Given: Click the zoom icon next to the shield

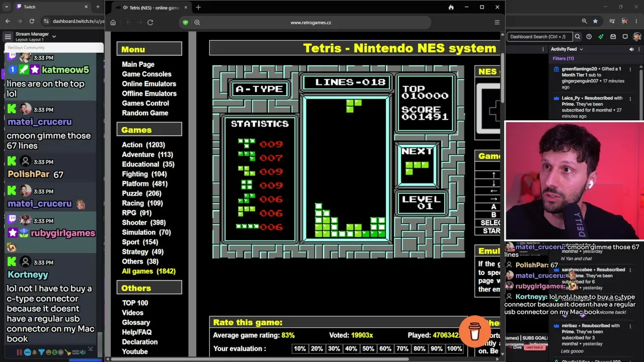Looking at the screenshot, I should [x=197, y=22].
